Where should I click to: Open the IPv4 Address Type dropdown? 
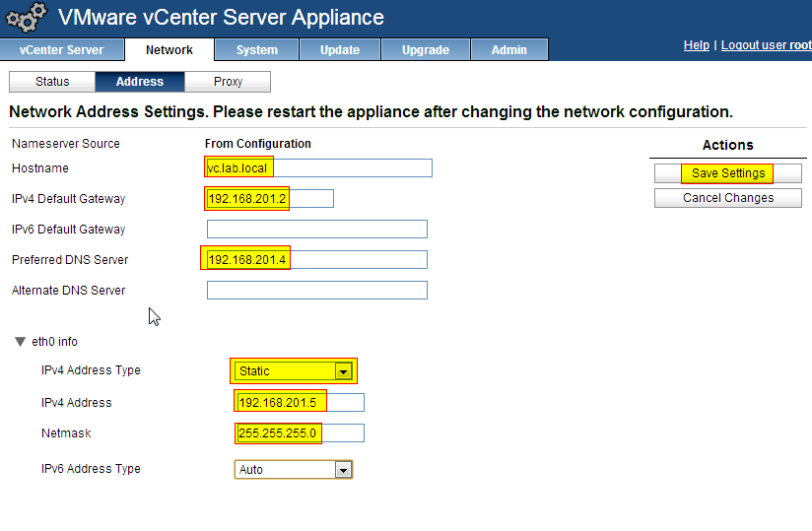pos(343,371)
